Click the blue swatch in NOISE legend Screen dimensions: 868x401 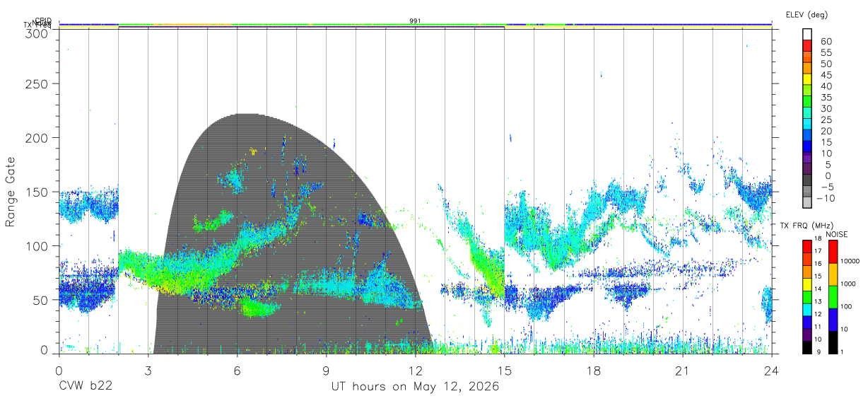pyautogui.click(x=832, y=319)
